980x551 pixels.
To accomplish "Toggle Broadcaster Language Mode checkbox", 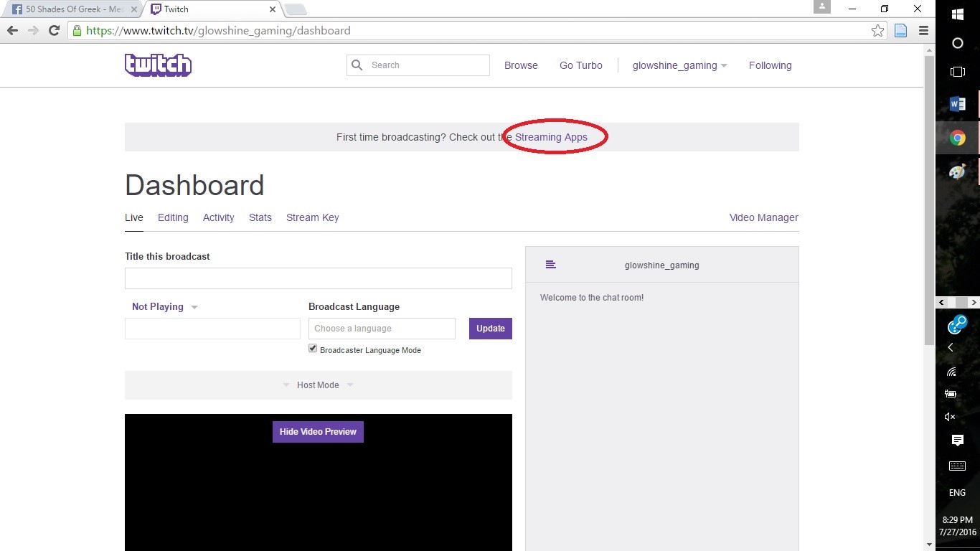I will tap(313, 348).
